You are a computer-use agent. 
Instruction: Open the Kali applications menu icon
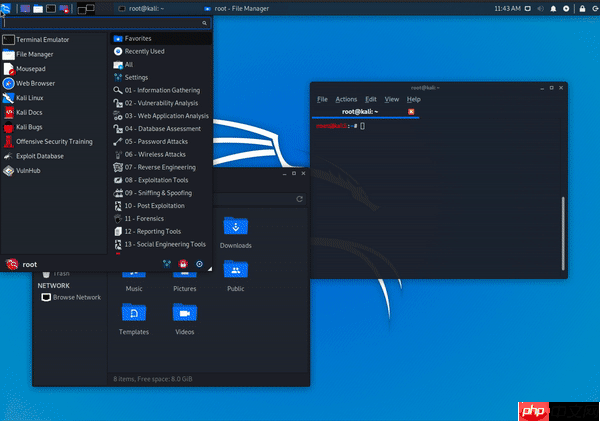5,8
